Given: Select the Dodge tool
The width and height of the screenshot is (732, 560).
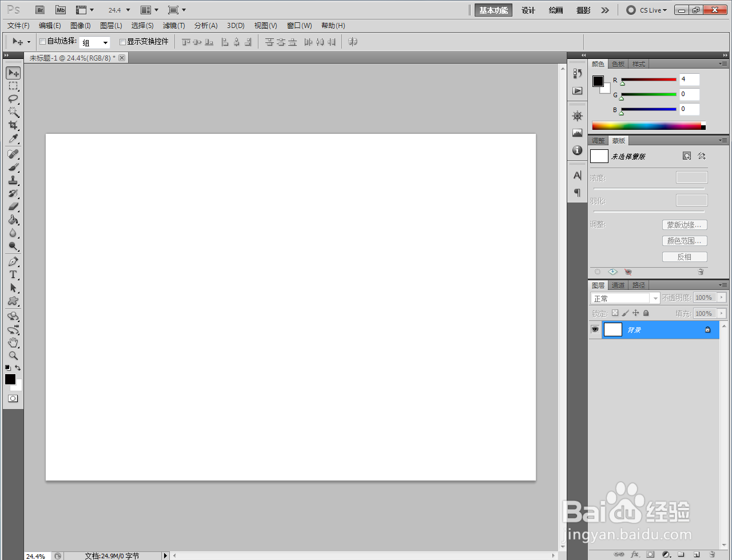Looking at the screenshot, I should pyautogui.click(x=13, y=246).
